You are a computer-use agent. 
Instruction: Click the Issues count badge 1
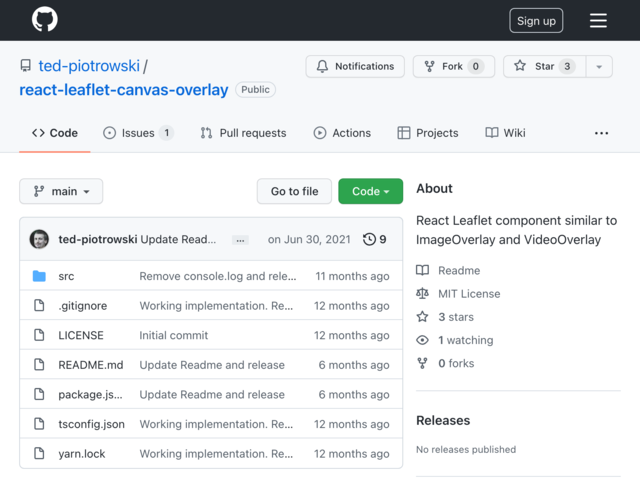click(x=167, y=133)
